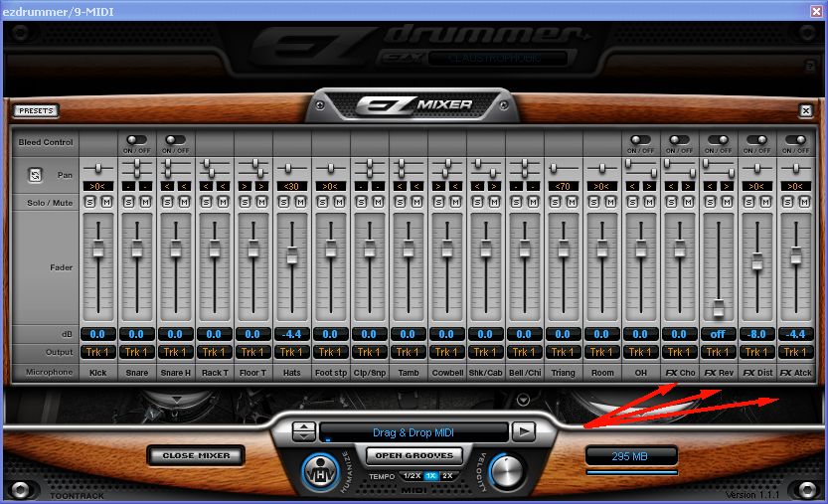
Task: Click the Humanize button
Action: [320, 472]
